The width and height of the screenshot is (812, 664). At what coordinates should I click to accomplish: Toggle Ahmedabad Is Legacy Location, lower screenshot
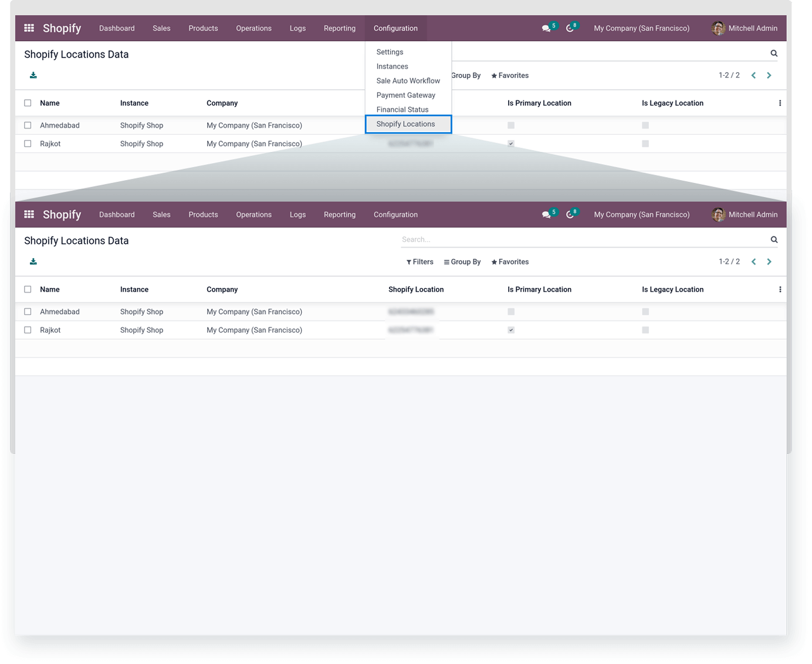[645, 311]
